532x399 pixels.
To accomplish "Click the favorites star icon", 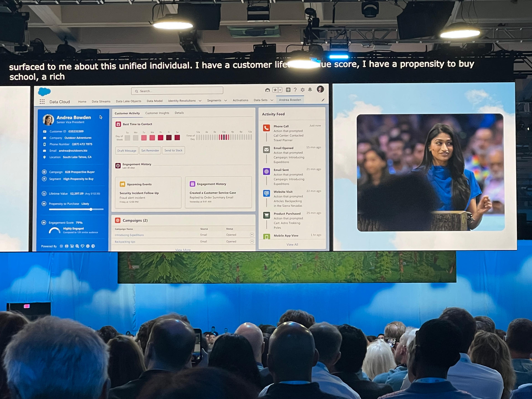I will tap(275, 90).
